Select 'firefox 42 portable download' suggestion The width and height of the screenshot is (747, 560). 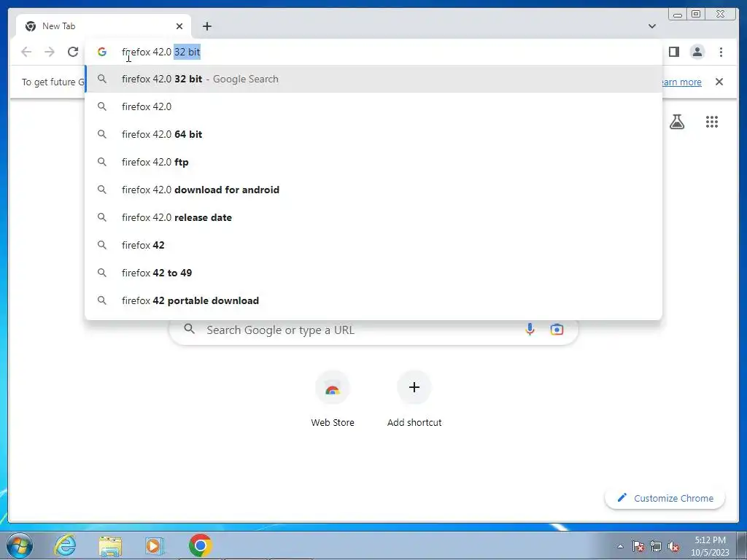click(373, 300)
